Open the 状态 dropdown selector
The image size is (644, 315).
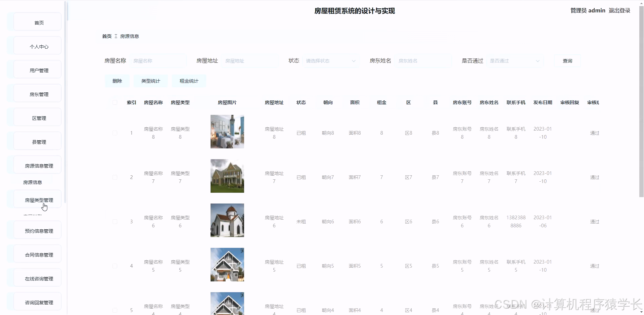point(331,61)
